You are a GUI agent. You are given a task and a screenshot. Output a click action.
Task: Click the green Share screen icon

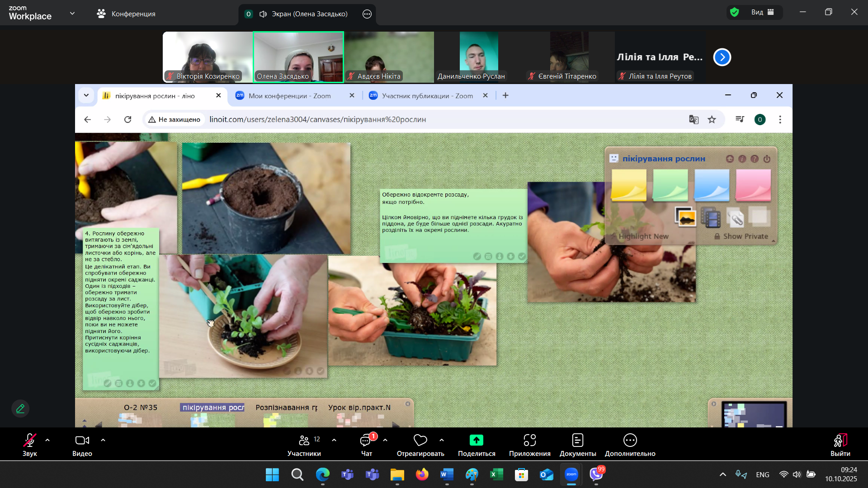476,440
